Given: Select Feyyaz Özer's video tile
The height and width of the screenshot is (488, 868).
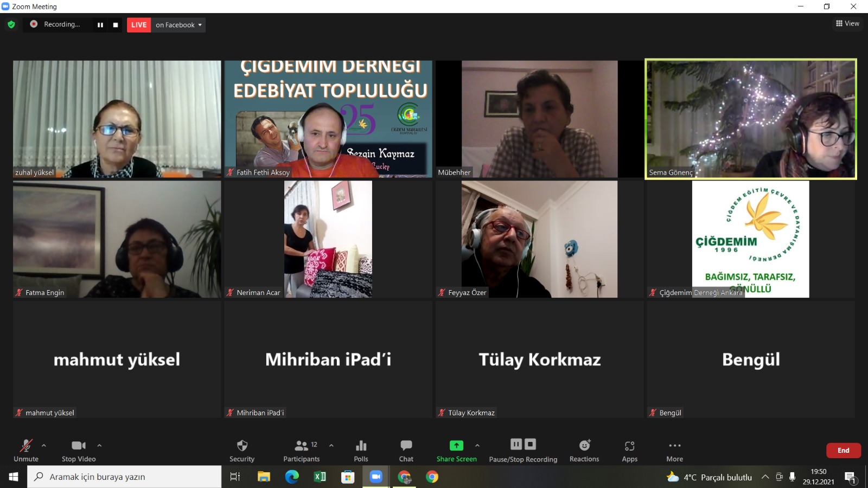Looking at the screenshot, I should 540,239.
